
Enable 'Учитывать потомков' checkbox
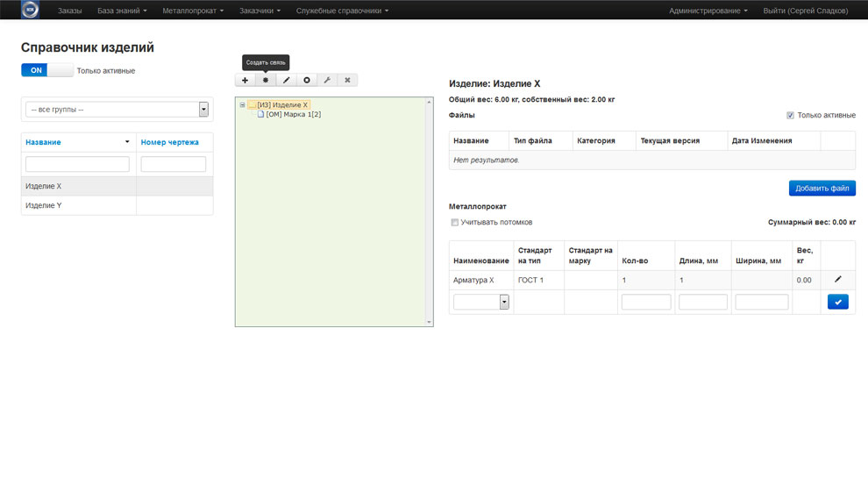(454, 222)
